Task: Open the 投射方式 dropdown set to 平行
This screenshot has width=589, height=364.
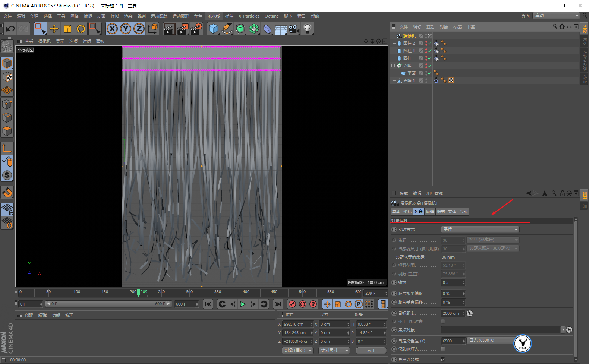Action: [480, 230]
